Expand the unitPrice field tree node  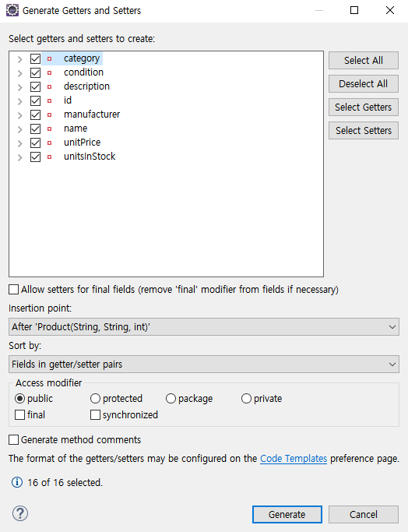(x=20, y=143)
